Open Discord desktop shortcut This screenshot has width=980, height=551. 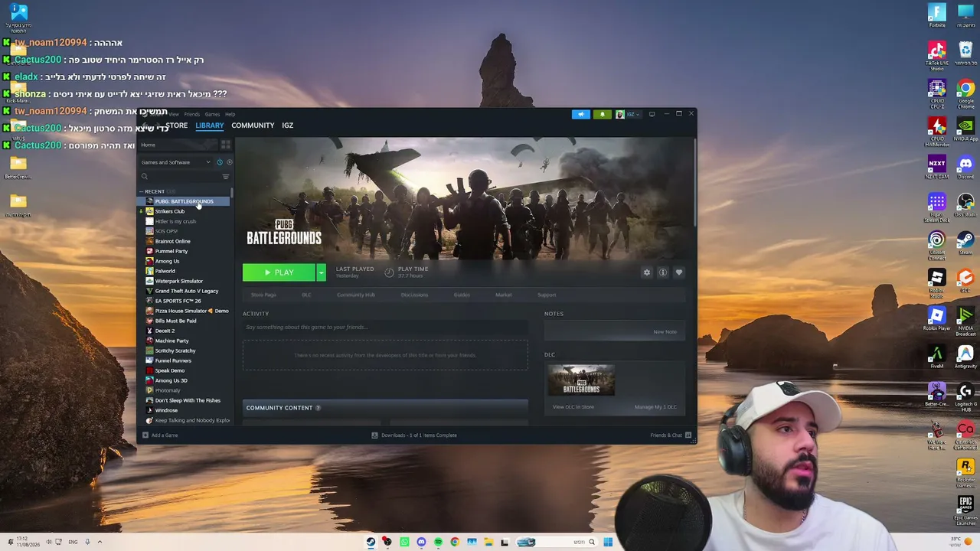(x=965, y=166)
